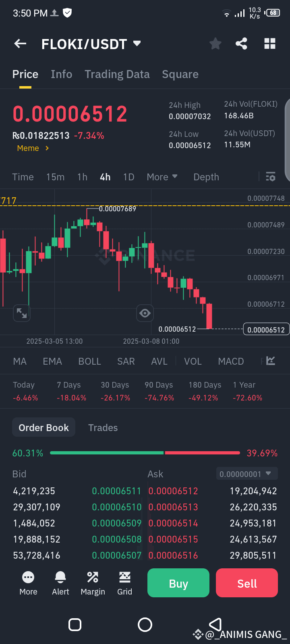Open the grid layout icon top-right

[x=270, y=43]
